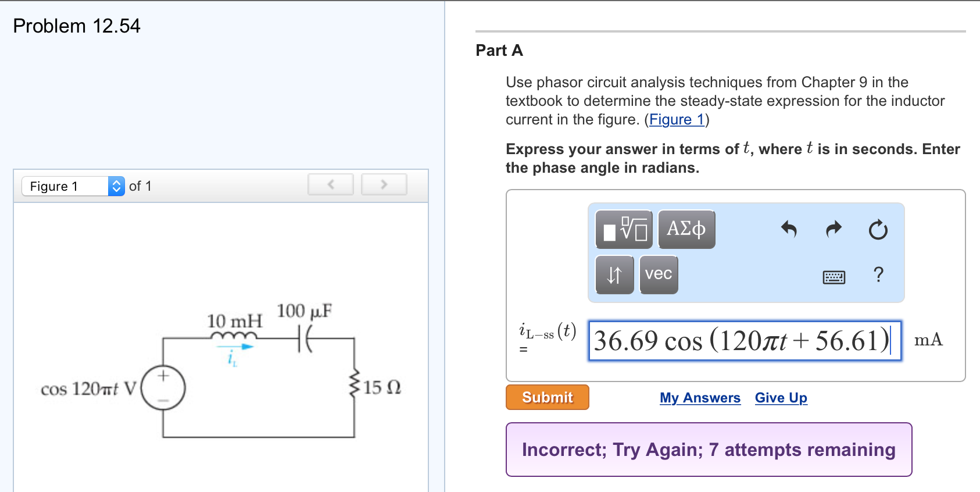The height and width of the screenshot is (492, 980).
Task: Open the My Answers link
Action: pos(700,398)
